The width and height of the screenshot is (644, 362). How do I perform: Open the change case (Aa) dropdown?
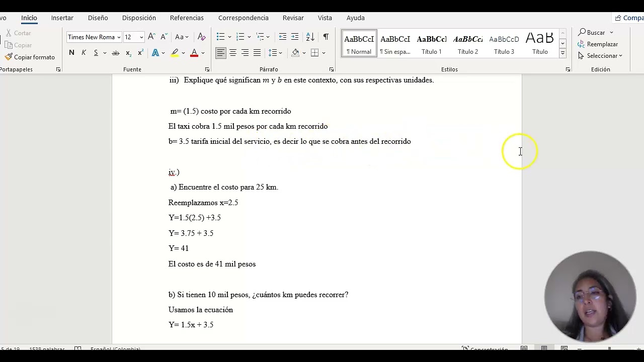click(x=182, y=37)
